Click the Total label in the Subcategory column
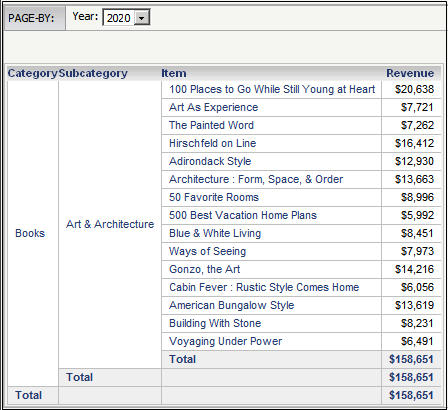The height and width of the screenshot is (410, 448). [x=79, y=377]
